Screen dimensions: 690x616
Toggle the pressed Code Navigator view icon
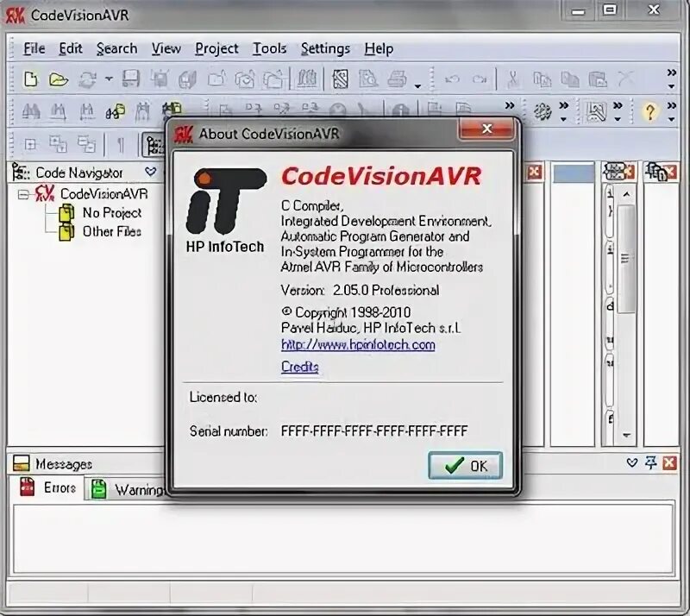[154, 144]
